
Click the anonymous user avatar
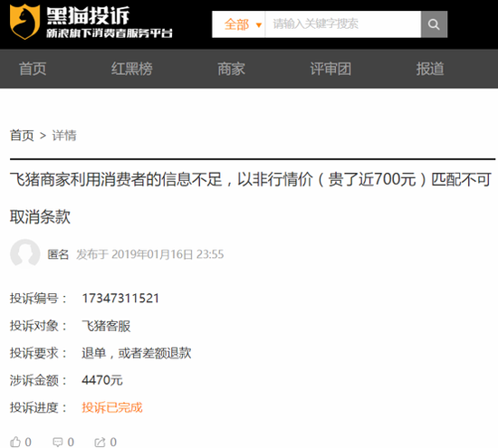[x=25, y=253]
